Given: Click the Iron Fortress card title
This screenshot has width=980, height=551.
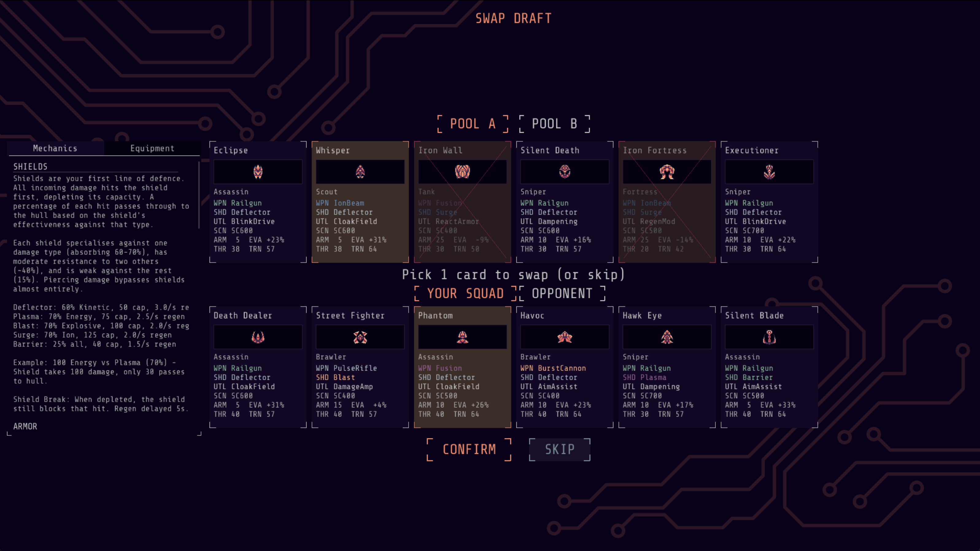Looking at the screenshot, I should [x=654, y=150].
